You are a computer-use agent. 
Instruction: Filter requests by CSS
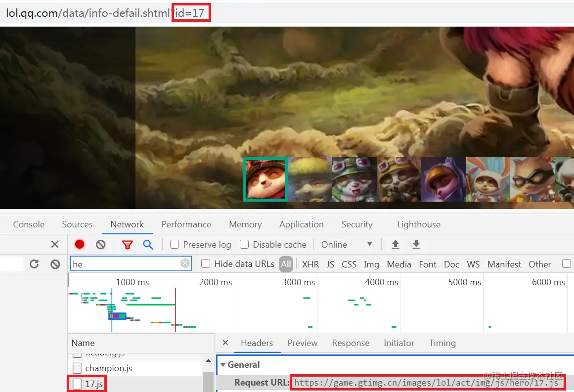click(x=349, y=264)
